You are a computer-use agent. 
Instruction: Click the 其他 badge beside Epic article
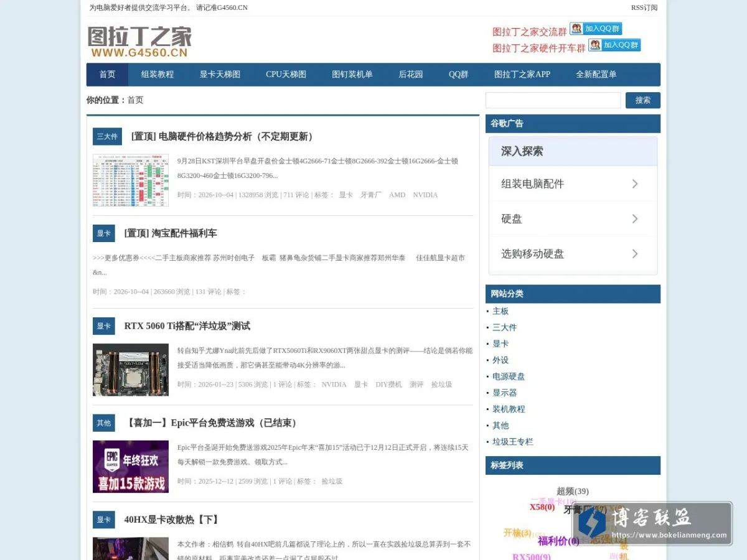(x=104, y=423)
